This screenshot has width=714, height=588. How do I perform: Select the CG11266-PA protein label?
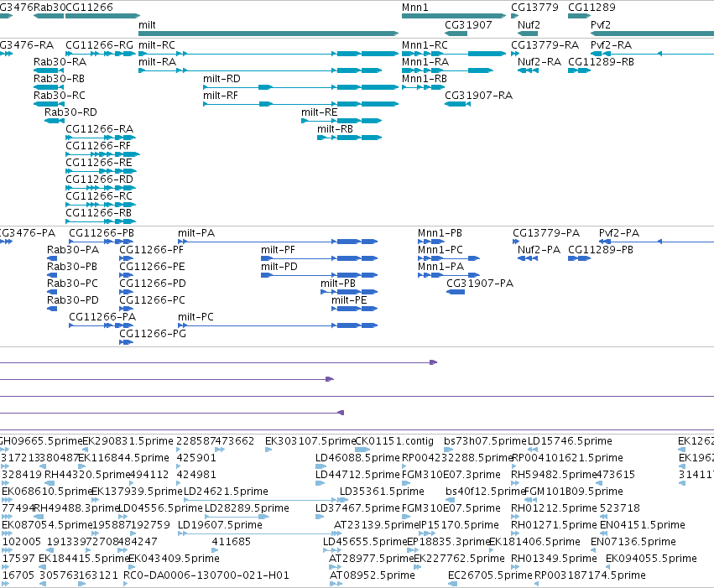click(x=102, y=317)
